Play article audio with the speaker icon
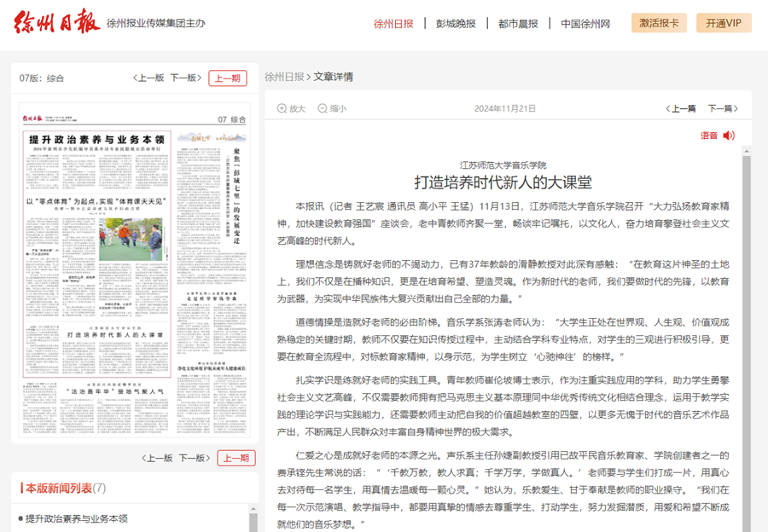The image size is (768, 532). 729,136
